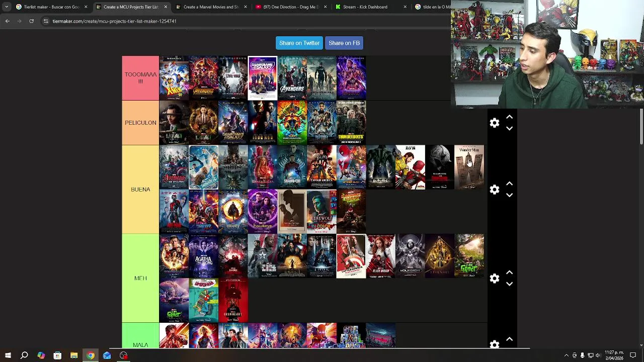644x362 pixels.
Task: Go back in browser history
Action: point(7,21)
